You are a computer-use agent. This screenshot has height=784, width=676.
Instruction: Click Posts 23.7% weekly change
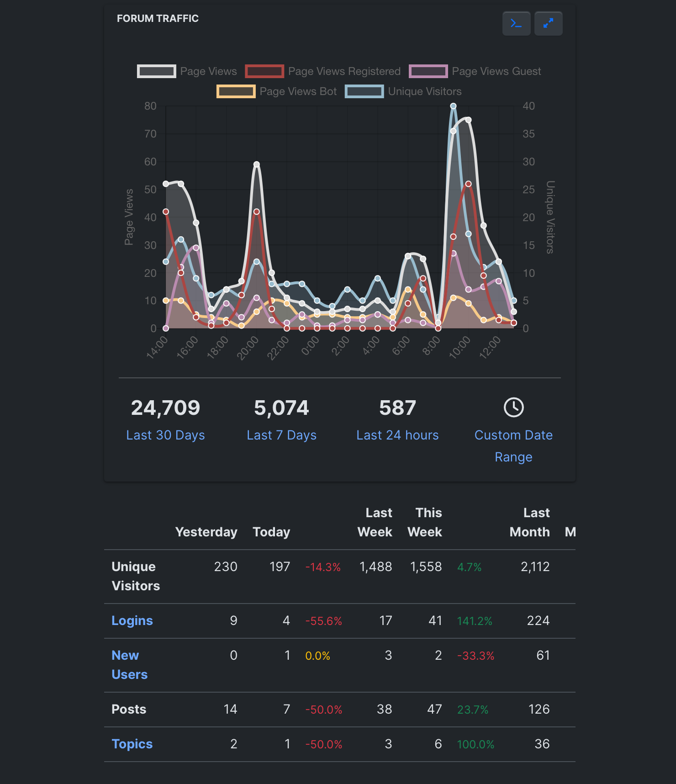click(x=473, y=710)
